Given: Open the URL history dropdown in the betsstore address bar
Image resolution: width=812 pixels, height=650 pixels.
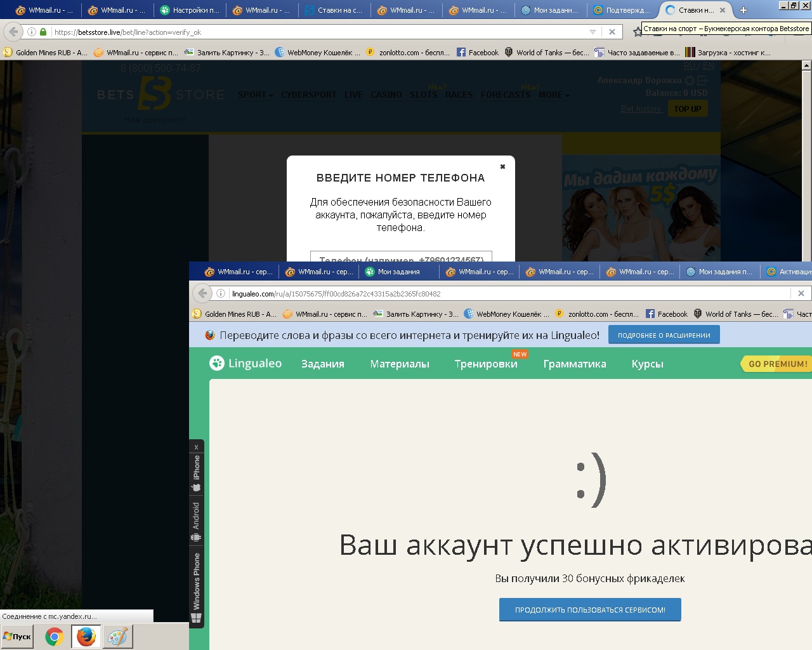Looking at the screenshot, I should click(593, 32).
